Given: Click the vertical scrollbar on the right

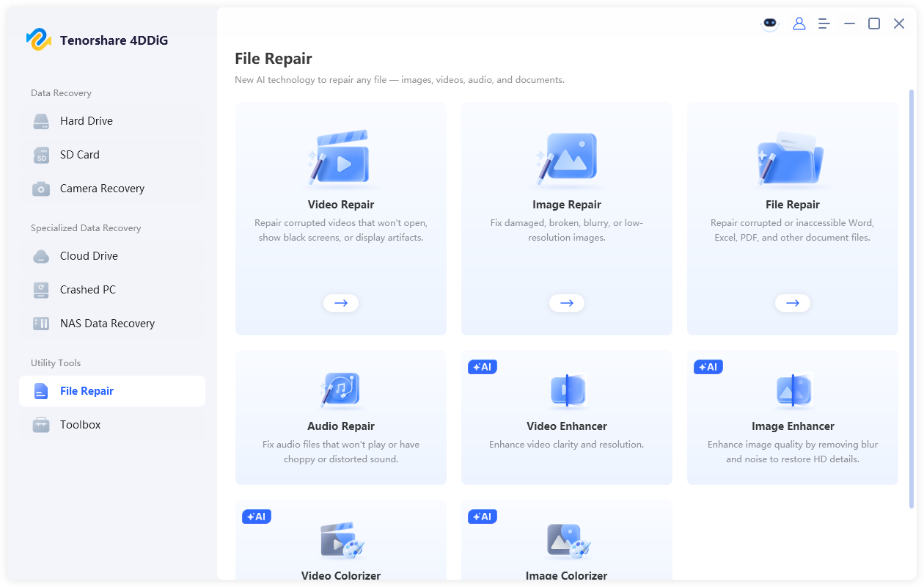Looking at the screenshot, I should 912,298.
